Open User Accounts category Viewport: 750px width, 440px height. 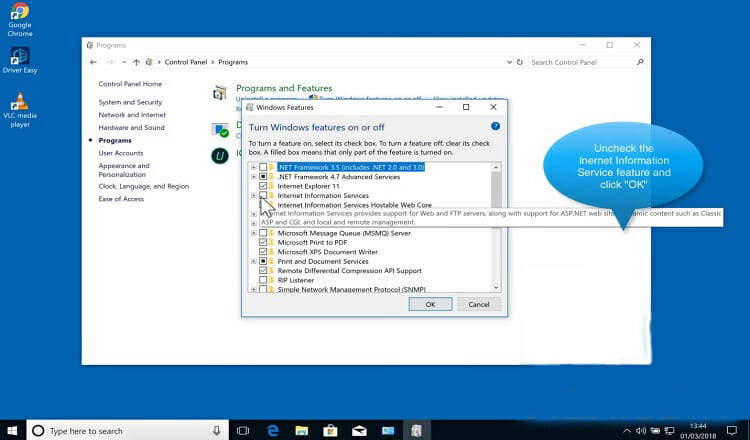[x=121, y=153]
